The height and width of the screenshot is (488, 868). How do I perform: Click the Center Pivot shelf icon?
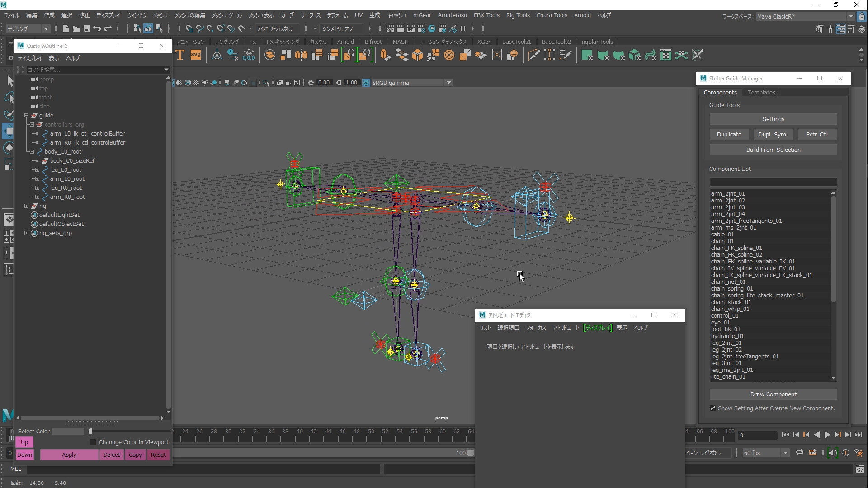[217, 55]
